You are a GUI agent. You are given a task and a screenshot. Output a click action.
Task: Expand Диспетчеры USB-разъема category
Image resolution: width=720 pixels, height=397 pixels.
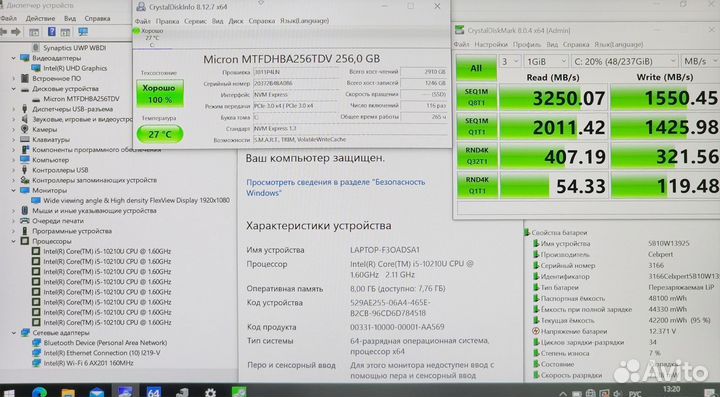(14, 109)
